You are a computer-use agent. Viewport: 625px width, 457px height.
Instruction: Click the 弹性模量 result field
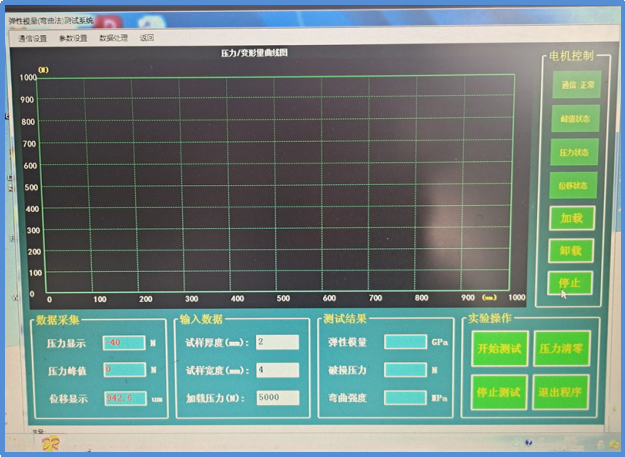[405, 342]
